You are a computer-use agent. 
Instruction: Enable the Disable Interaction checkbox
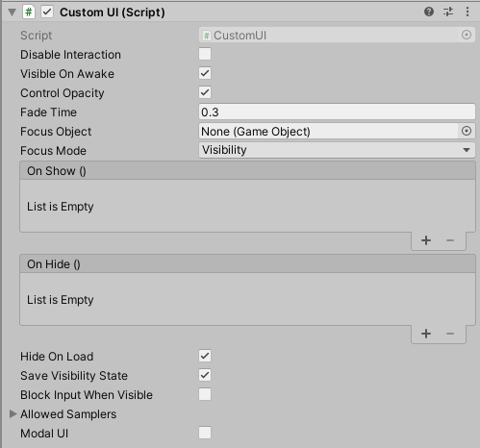[x=205, y=54]
